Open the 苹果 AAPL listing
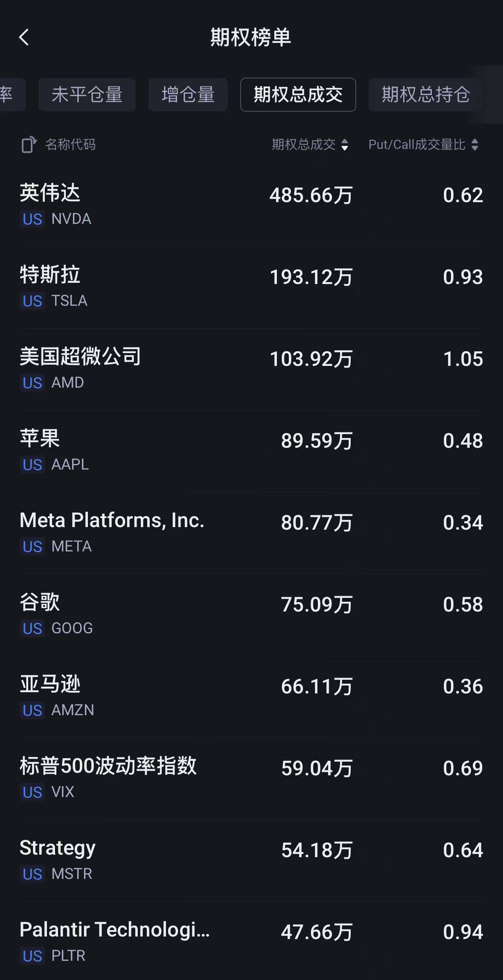The width and height of the screenshot is (503, 980). 251,451
